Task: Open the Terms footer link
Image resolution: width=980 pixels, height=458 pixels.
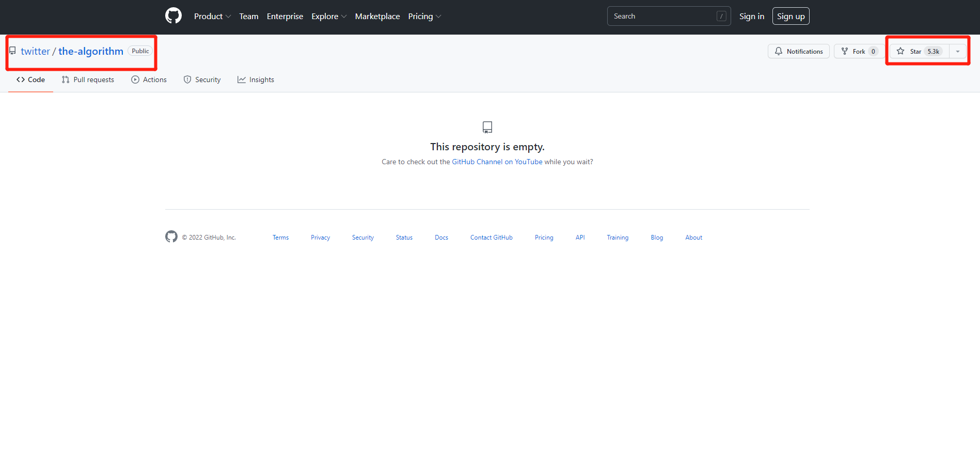Action: [281, 238]
